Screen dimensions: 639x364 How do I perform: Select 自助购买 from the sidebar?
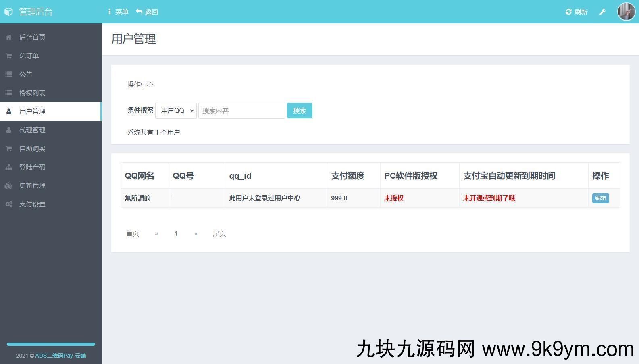(x=32, y=148)
